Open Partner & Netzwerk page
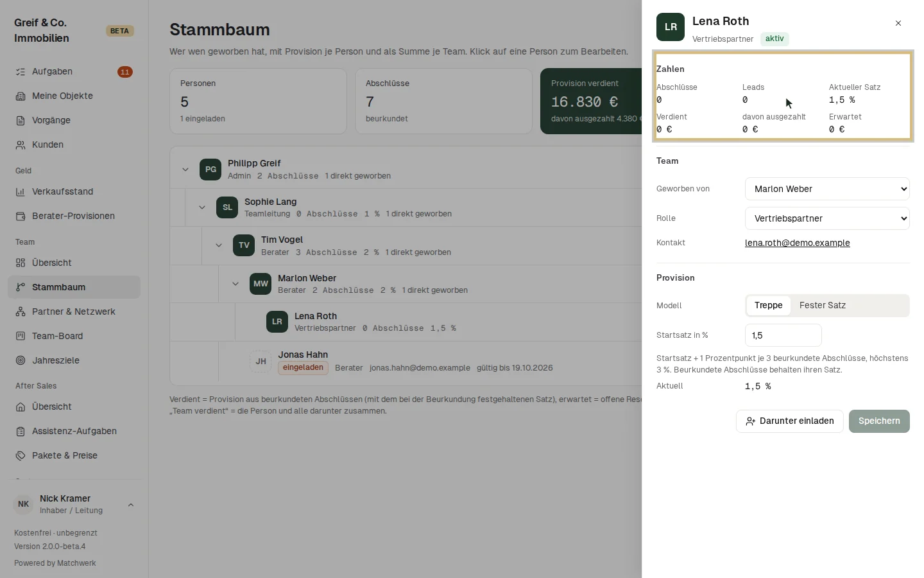This screenshot has width=924, height=578. (74, 312)
